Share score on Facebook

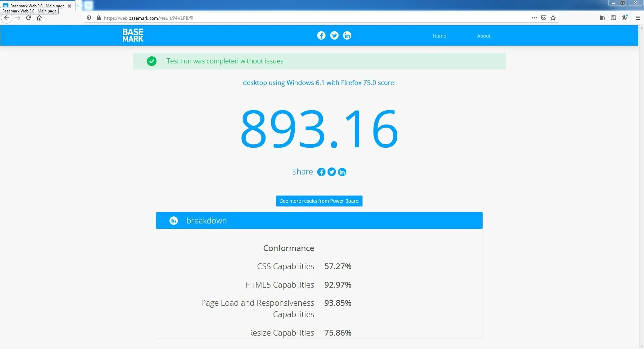click(321, 172)
